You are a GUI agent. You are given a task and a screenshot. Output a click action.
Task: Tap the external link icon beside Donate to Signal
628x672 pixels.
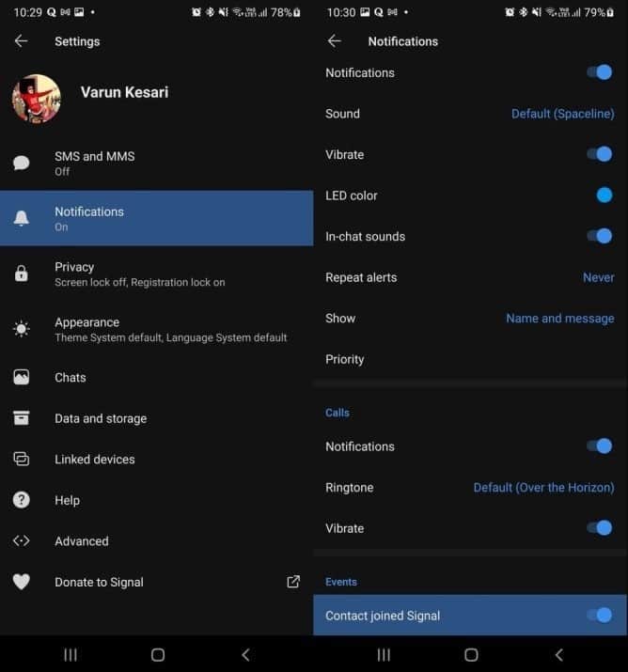tap(293, 582)
